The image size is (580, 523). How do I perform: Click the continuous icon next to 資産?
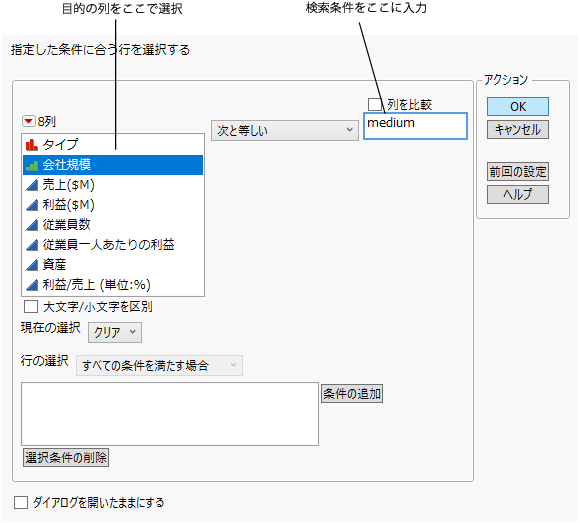[x=32, y=265]
